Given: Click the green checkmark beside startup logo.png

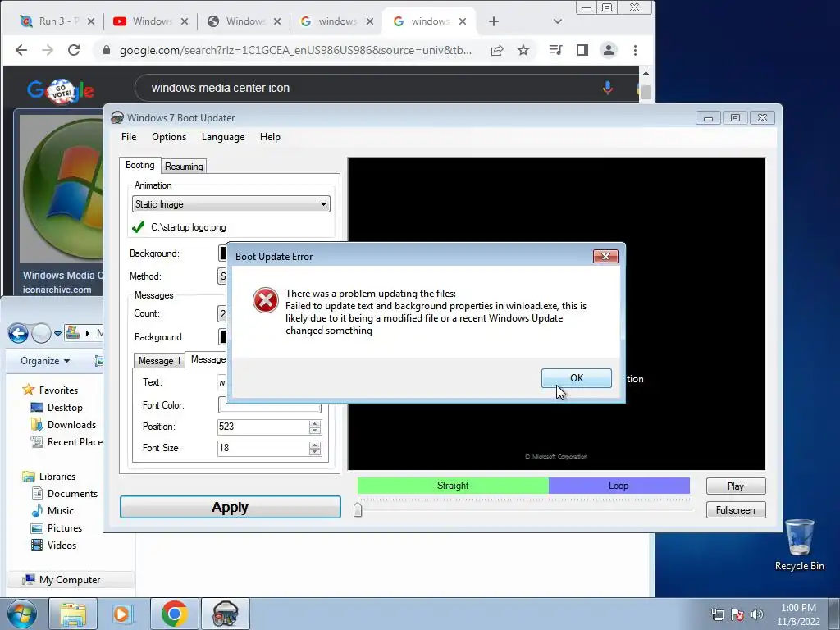Looking at the screenshot, I should point(138,227).
